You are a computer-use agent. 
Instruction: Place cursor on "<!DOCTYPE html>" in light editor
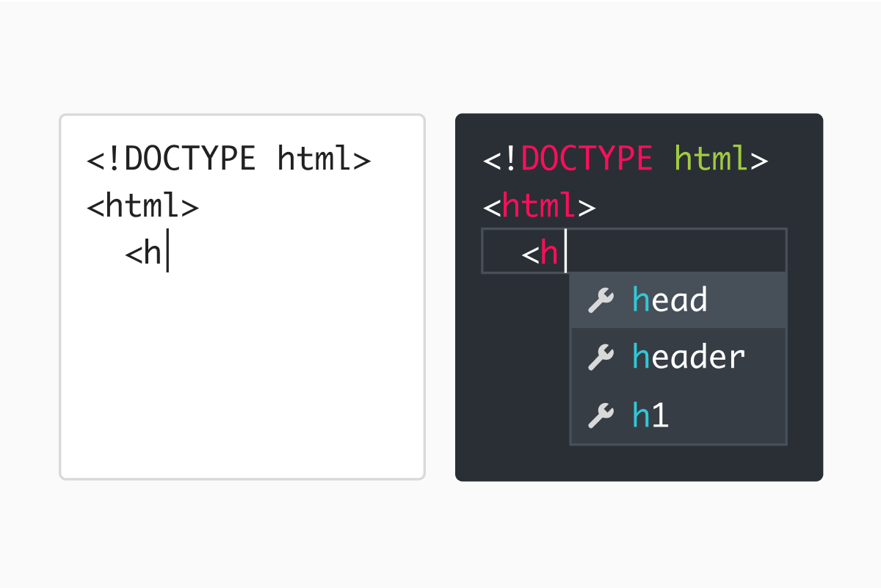tap(229, 159)
